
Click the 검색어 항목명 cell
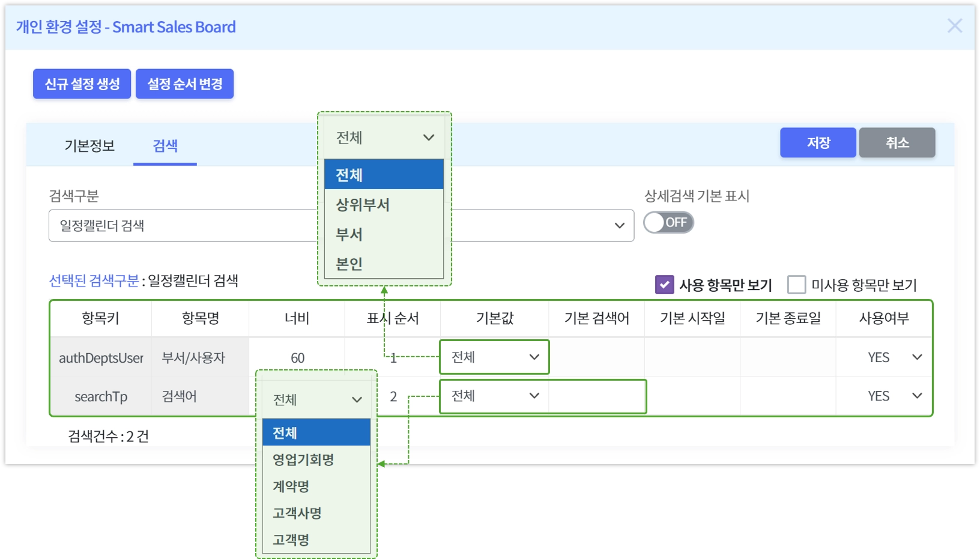point(200,396)
